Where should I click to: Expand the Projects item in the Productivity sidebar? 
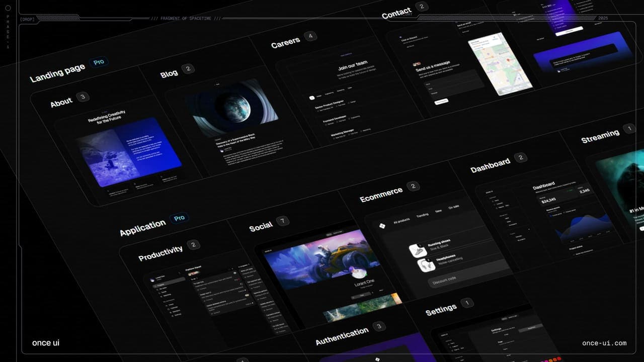click(160, 285)
